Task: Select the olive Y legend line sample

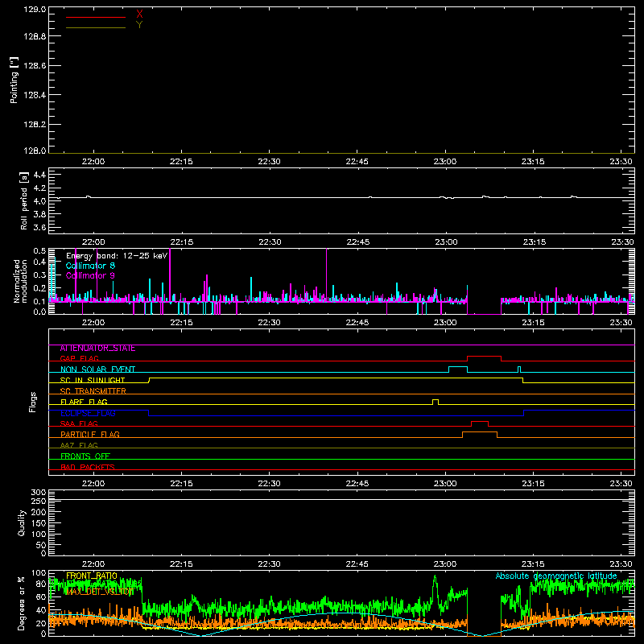Action: pos(96,27)
